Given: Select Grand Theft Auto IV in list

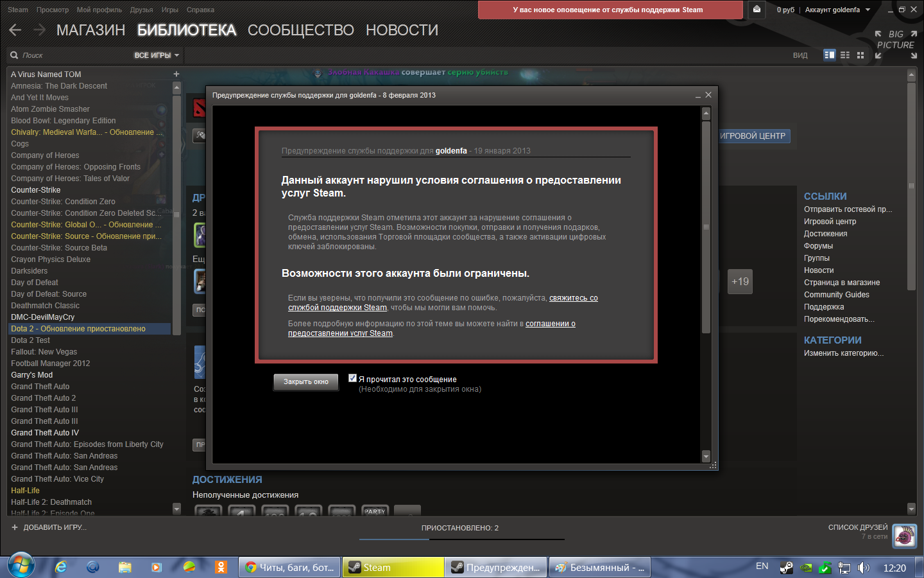Looking at the screenshot, I should point(90,433).
